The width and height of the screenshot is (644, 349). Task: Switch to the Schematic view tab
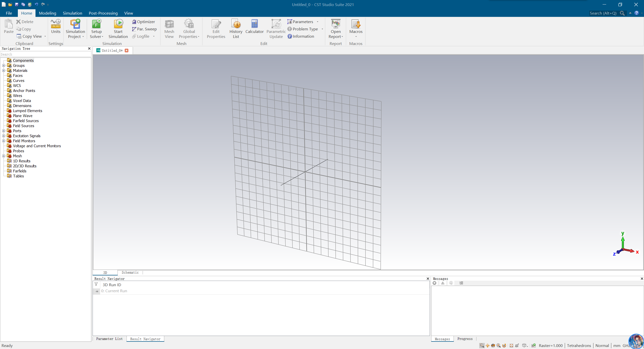[130, 272]
